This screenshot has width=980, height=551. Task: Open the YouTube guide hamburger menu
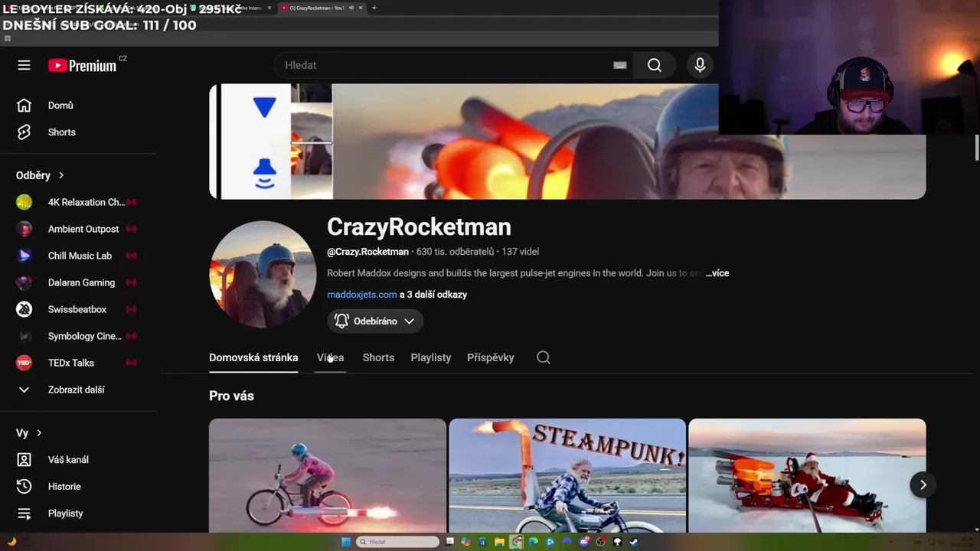pos(24,65)
